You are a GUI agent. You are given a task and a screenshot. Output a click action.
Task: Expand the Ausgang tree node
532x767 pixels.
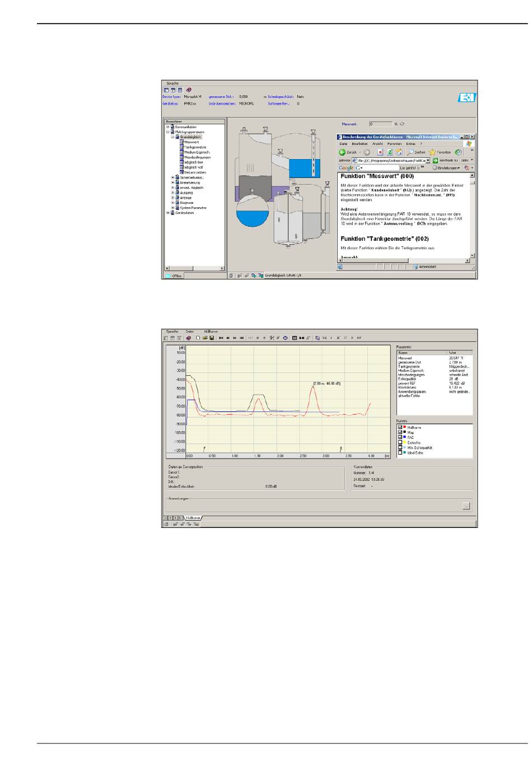pyautogui.click(x=172, y=193)
